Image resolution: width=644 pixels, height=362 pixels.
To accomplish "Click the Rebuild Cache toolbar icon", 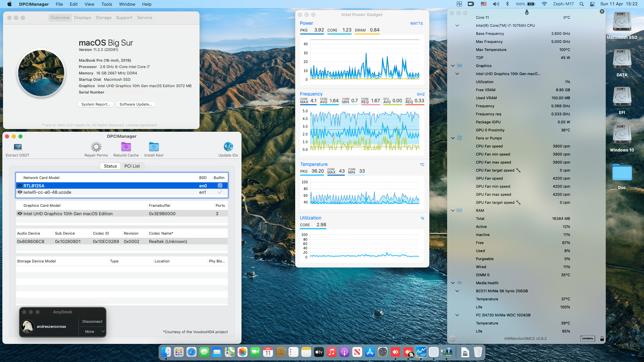I will click(126, 147).
